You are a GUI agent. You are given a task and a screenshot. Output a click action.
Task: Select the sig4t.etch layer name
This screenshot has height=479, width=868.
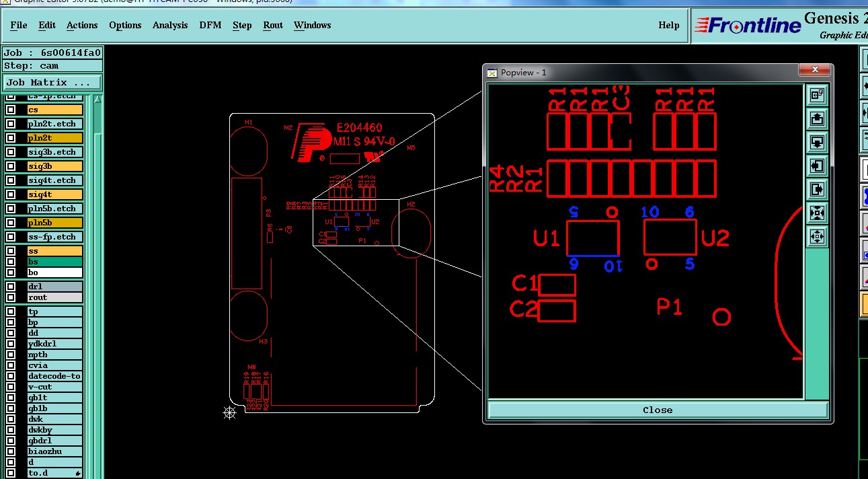pos(54,180)
